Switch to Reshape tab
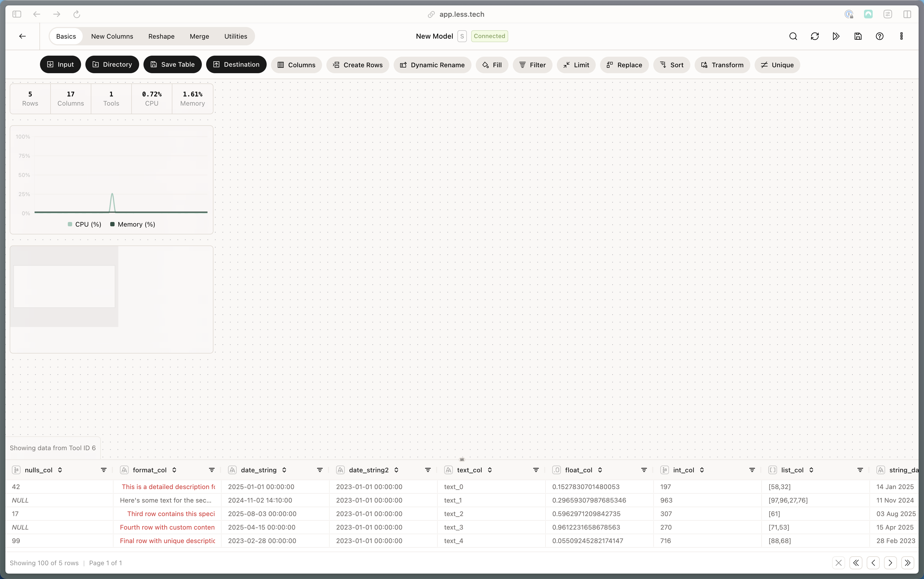 coord(161,36)
